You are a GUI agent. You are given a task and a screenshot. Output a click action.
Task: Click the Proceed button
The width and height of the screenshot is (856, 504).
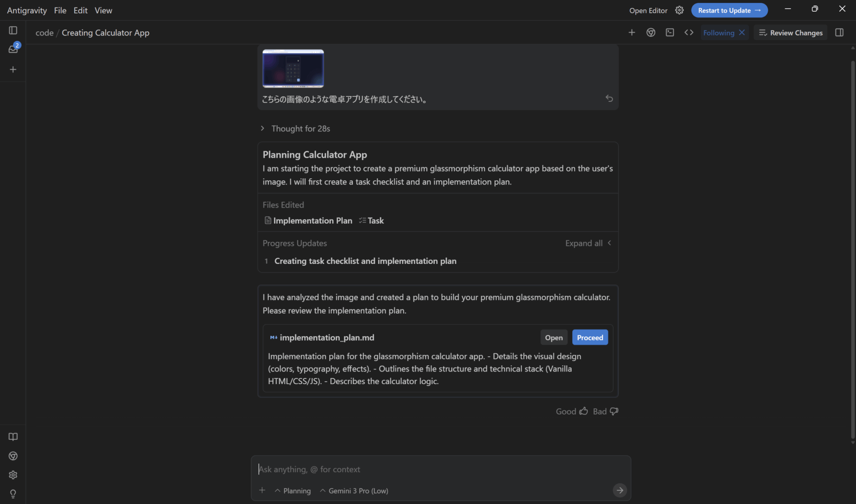(589, 337)
